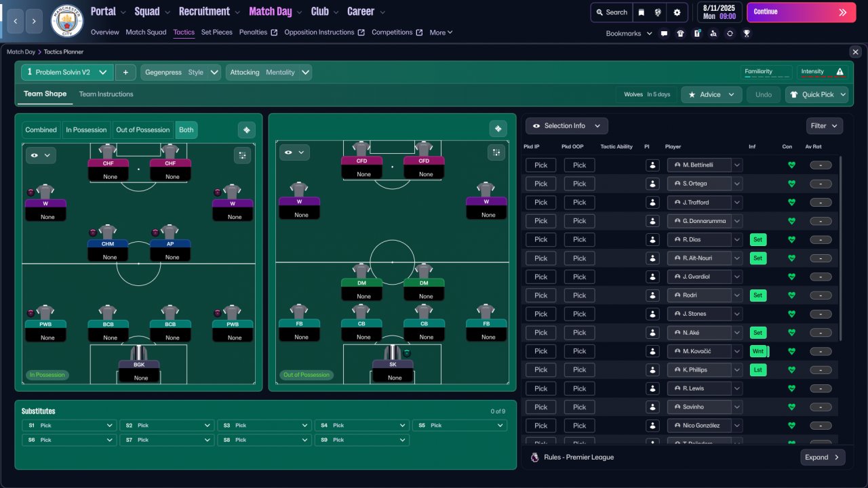The height and width of the screenshot is (488, 868).
Task: Switch to the Team Instructions tab
Action: 106,94
